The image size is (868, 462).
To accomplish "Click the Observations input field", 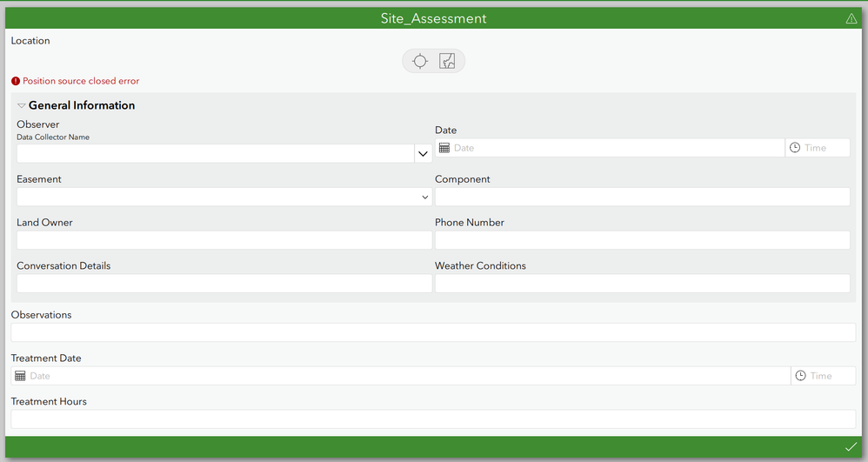I will tap(433, 332).
